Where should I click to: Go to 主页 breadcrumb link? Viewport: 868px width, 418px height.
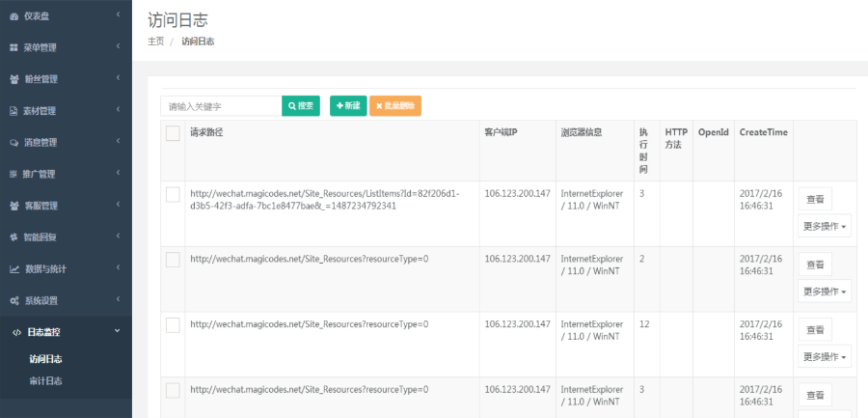(x=156, y=41)
